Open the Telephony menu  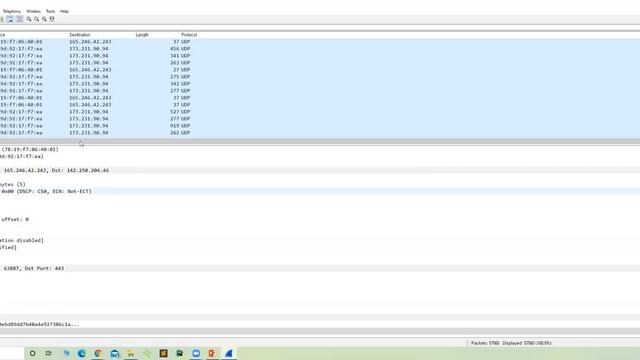12,11
